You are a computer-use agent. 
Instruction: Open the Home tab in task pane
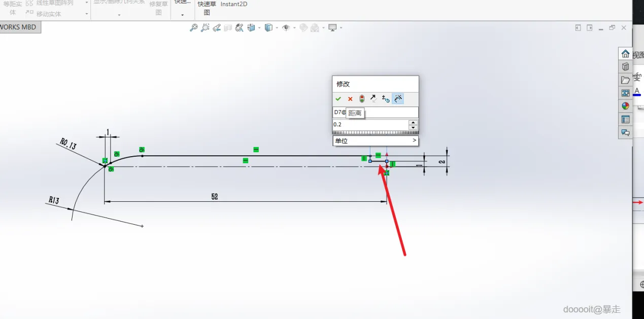coord(625,54)
